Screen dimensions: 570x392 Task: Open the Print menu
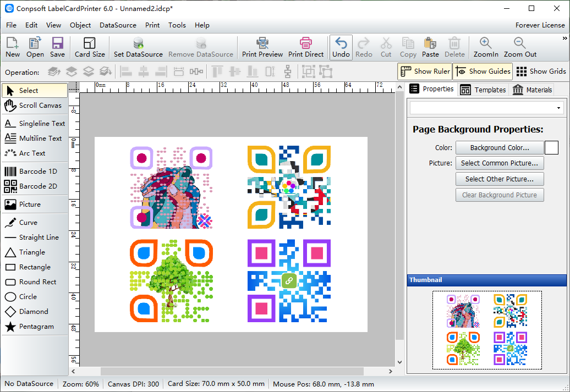click(x=152, y=25)
